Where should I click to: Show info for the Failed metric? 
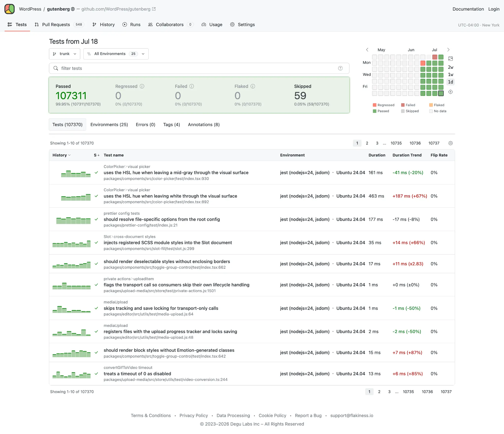[x=192, y=86]
